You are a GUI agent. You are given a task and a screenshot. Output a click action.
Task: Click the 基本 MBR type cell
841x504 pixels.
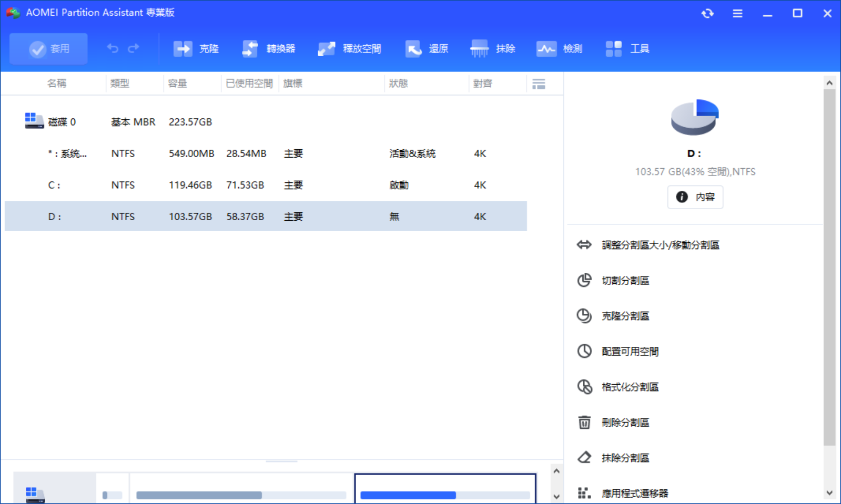pyautogui.click(x=133, y=122)
